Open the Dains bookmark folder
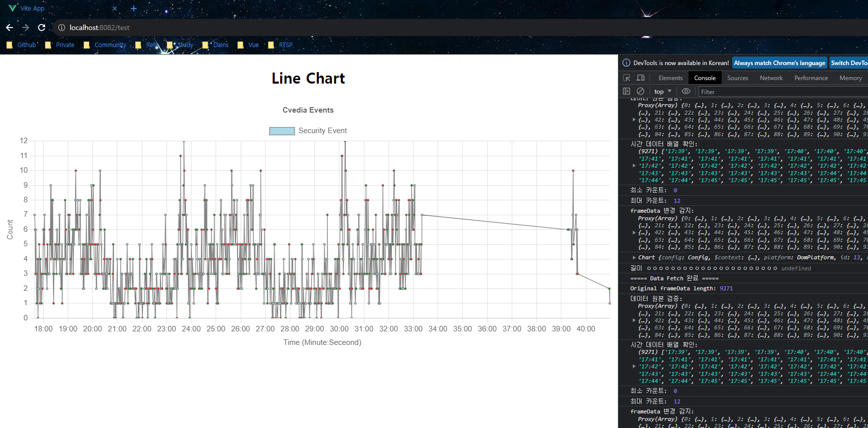The width and height of the screenshot is (868, 428). pos(215,45)
